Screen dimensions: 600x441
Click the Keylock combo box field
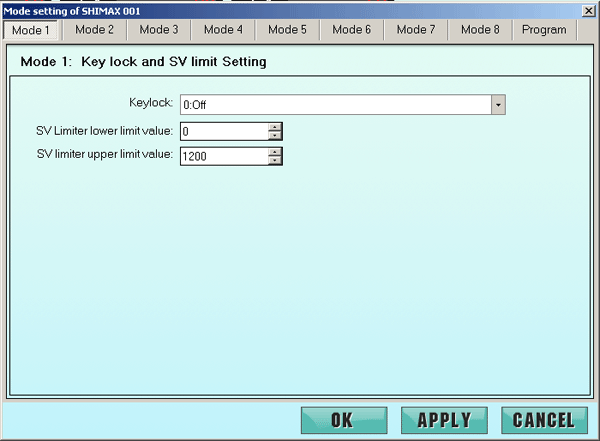coord(334,104)
